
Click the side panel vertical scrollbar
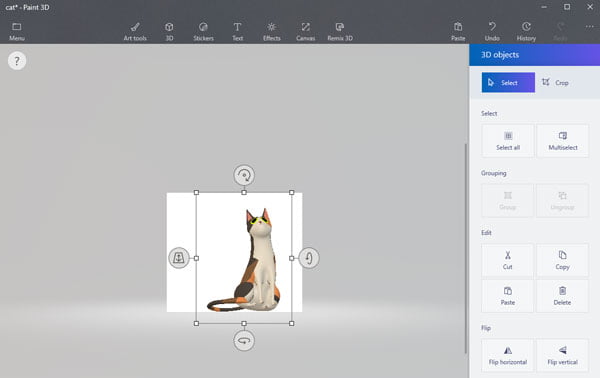[x=466, y=249]
